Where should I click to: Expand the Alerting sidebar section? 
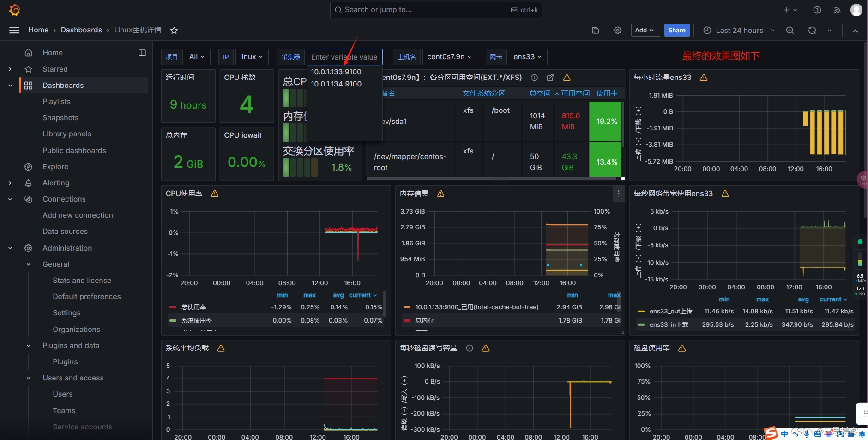10,183
